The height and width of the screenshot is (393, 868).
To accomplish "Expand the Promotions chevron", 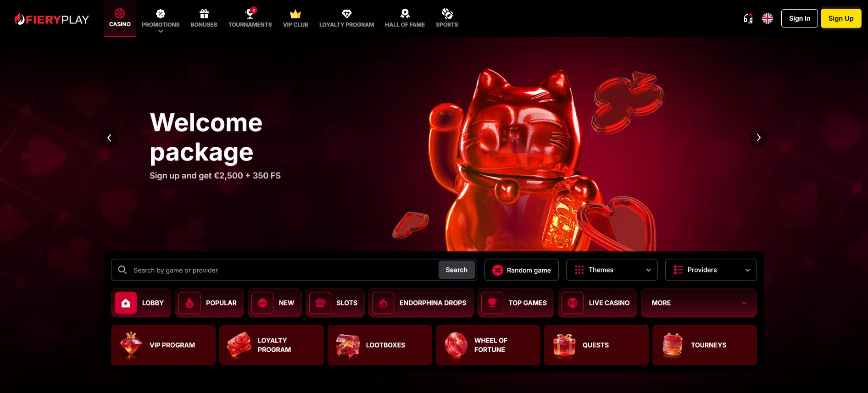I will pyautogui.click(x=161, y=31).
